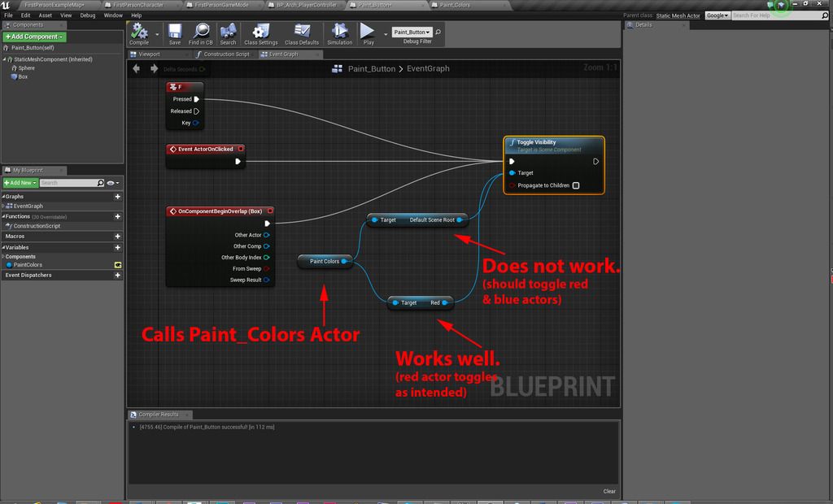Screen dimensions: 833x504
Task: Open the Add Component dropdown
Action: 34,36
